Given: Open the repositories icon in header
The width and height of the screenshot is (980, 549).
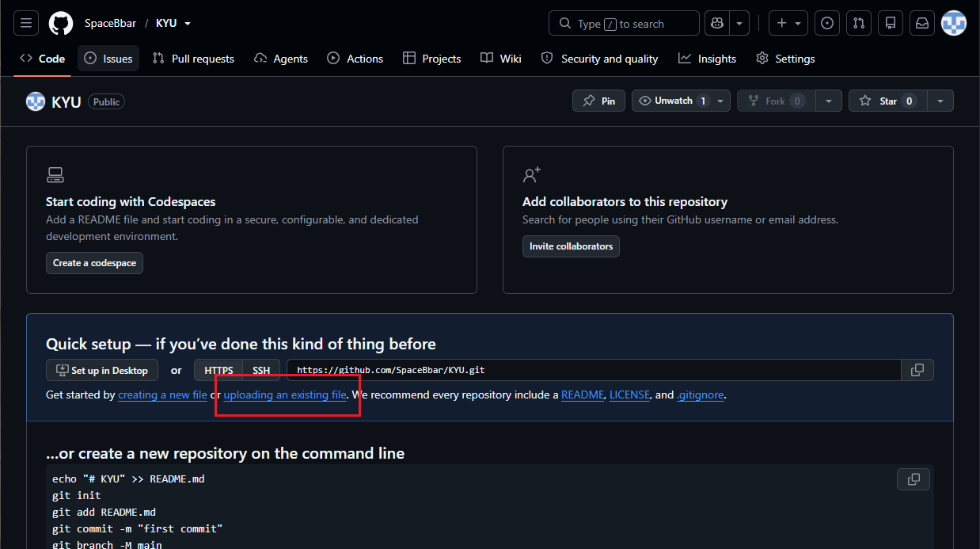Looking at the screenshot, I should point(891,23).
